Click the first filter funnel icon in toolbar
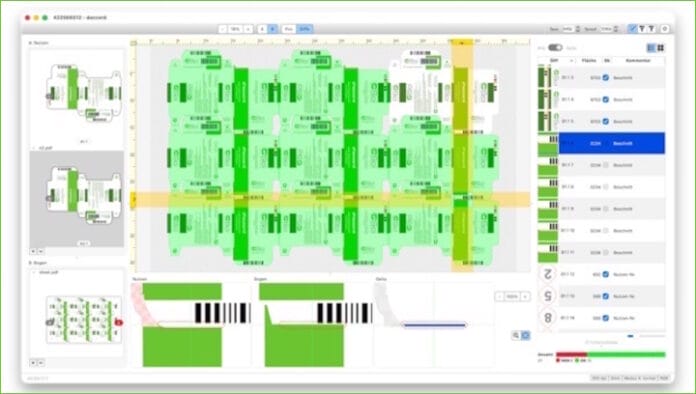Screen dimensions: 696x394 pyautogui.click(x=642, y=28)
